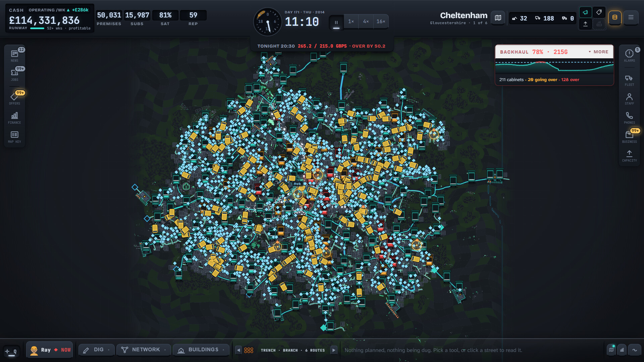The image size is (644, 362).
Task: Click the runway progress bar
Action: coord(37,28)
